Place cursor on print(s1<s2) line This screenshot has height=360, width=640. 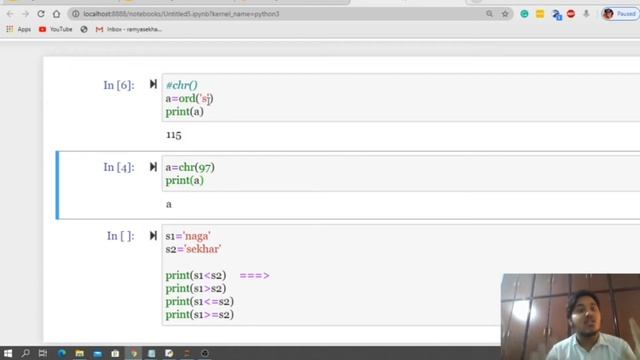[x=196, y=276]
